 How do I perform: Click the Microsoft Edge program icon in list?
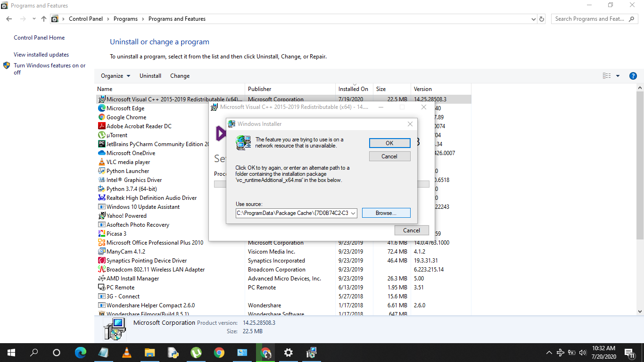pyautogui.click(x=101, y=108)
